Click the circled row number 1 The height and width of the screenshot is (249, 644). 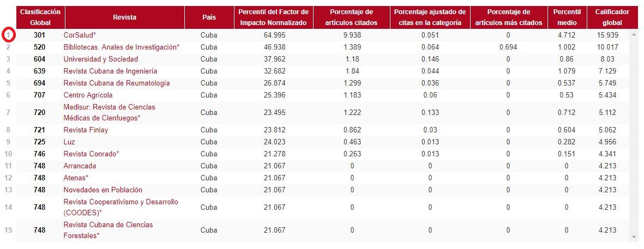coord(8,35)
